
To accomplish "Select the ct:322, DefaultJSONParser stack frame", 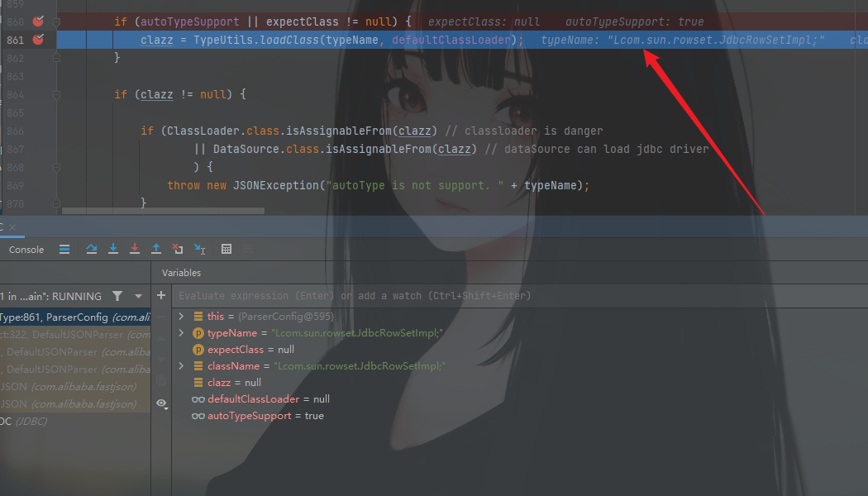I will tap(75, 334).
